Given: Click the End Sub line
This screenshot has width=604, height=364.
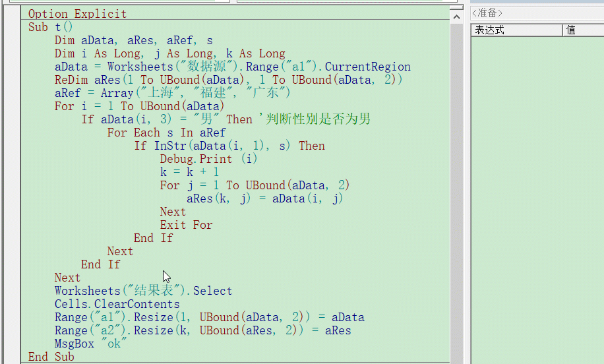Looking at the screenshot, I should click(x=51, y=356).
